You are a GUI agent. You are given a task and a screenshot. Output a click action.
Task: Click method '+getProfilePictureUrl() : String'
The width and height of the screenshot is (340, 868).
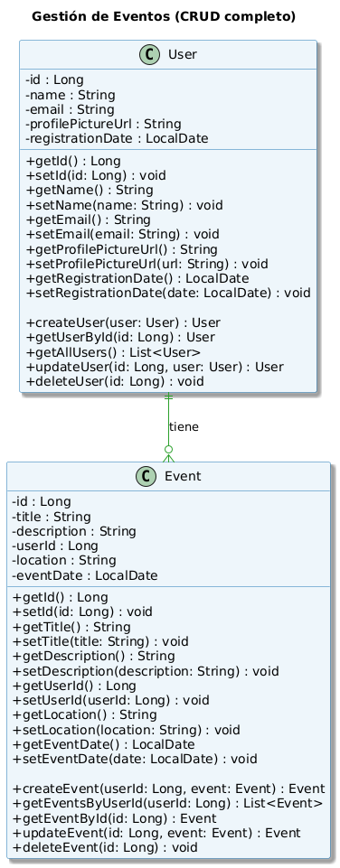point(121,249)
